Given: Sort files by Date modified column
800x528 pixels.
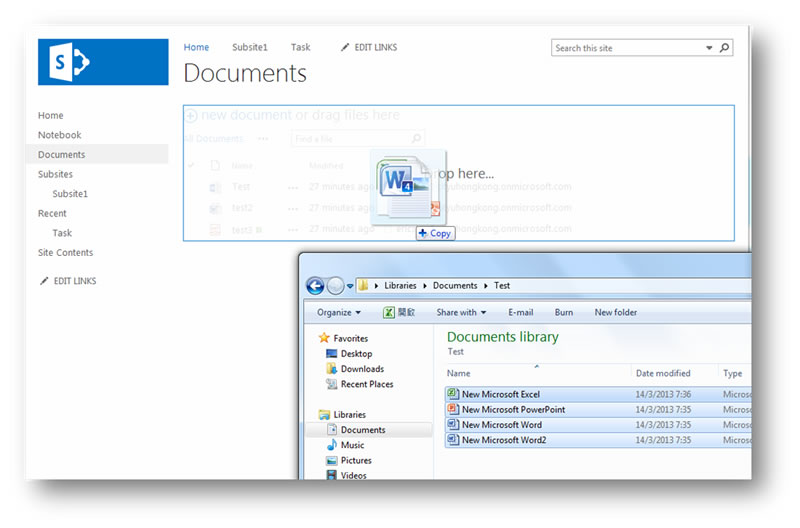Looking at the screenshot, I should click(x=662, y=373).
